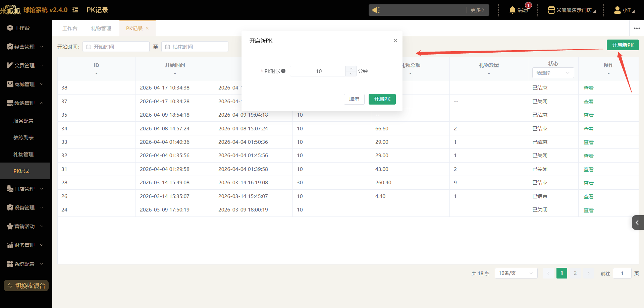Viewport: 644px width, 308px height.
Task: Click the 开启新PK button
Action: coord(623,45)
